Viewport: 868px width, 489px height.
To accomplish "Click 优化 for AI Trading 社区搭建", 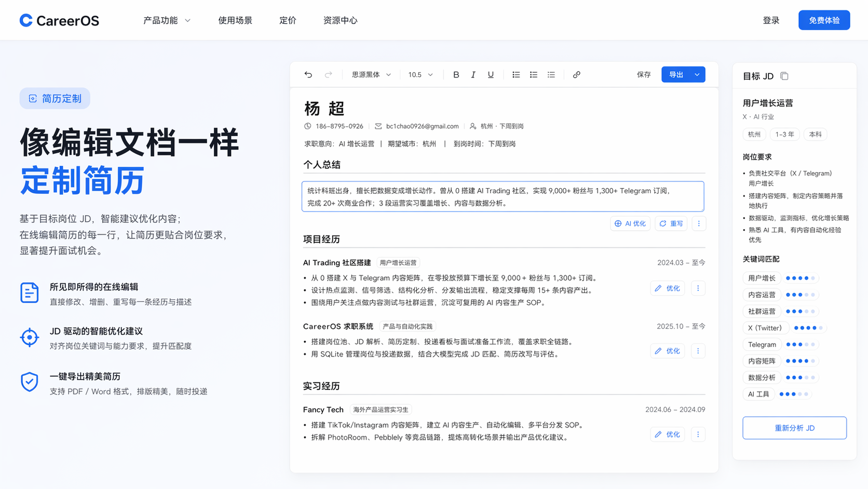I will point(668,288).
